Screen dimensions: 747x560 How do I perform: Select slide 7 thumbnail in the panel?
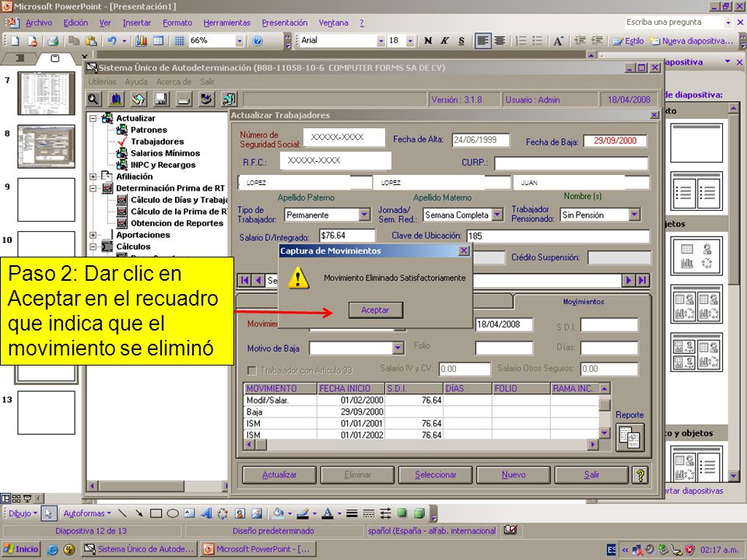click(x=46, y=93)
